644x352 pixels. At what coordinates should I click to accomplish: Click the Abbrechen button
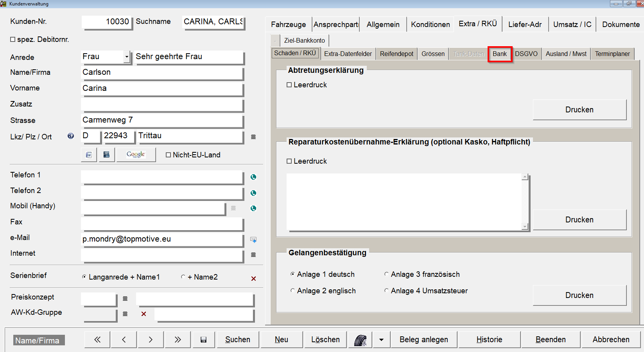(x=611, y=339)
